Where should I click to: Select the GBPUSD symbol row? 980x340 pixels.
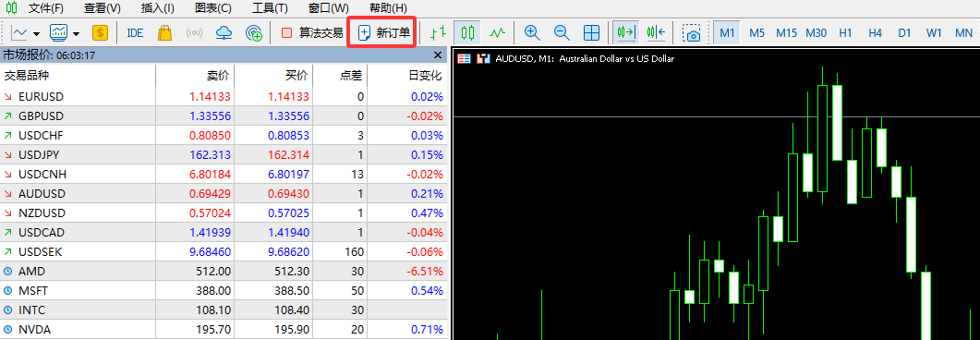click(224, 116)
